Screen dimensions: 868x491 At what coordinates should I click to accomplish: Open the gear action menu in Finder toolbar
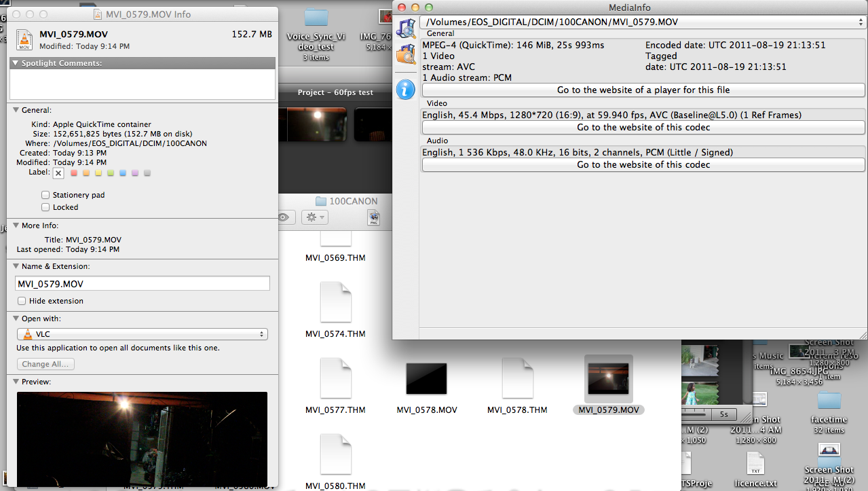tap(315, 217)
